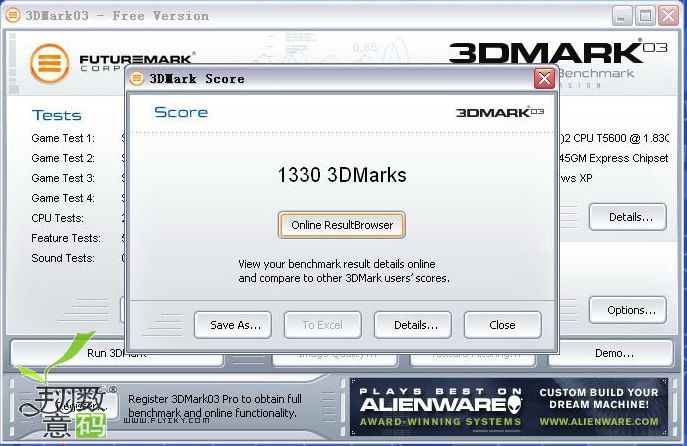Select the Game Test 2: label
This screenshot has width=687, height=446.
pos(63,158)
